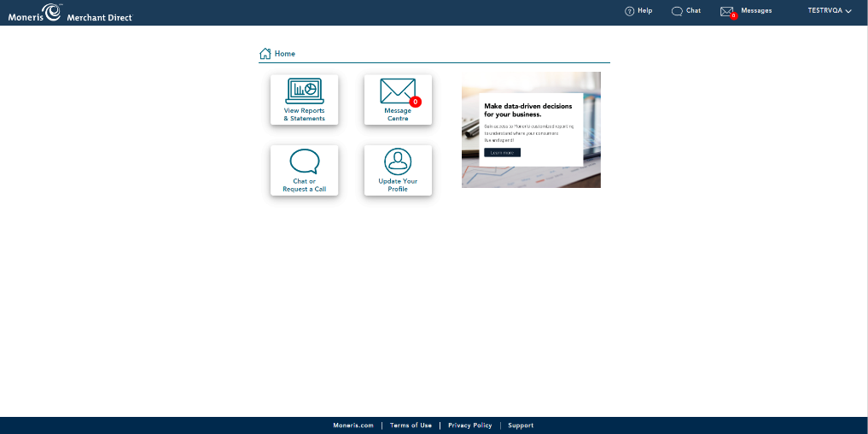
Task: Expand the TESTRVQA user dropdown
Action: [x=824, y=11]
